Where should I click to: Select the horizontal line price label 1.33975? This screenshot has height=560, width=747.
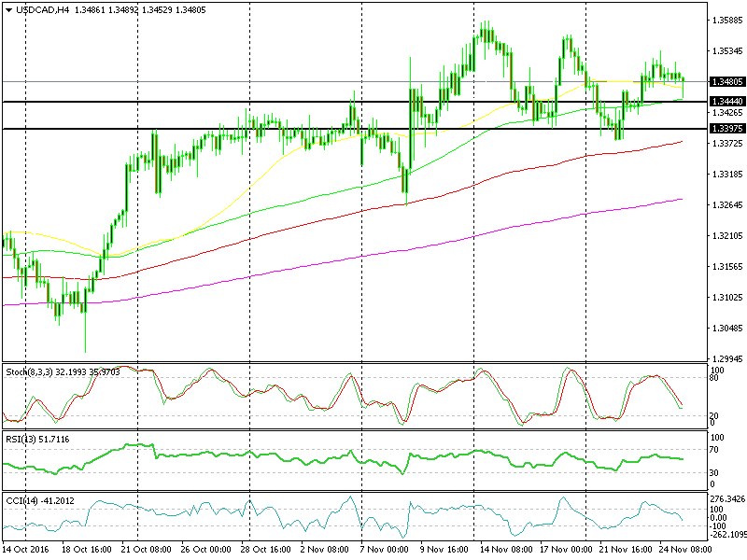tap(727, 129)
